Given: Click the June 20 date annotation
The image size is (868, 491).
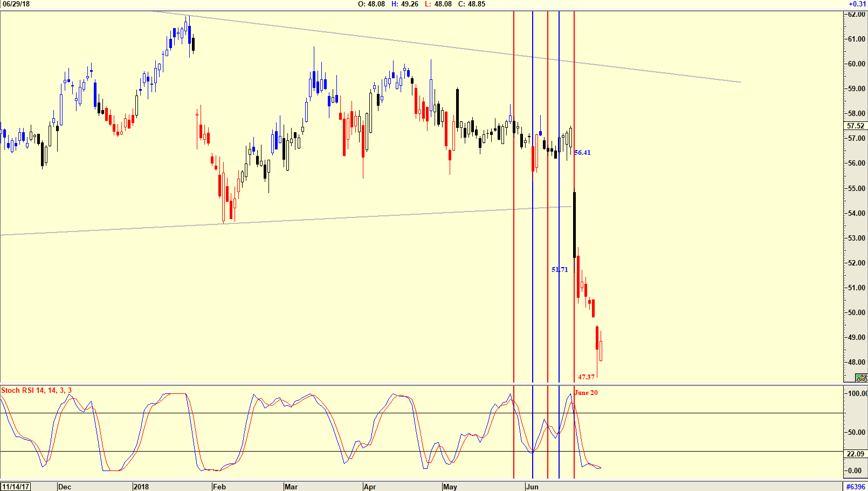Looking at the screenshot, I should (586, 393).
